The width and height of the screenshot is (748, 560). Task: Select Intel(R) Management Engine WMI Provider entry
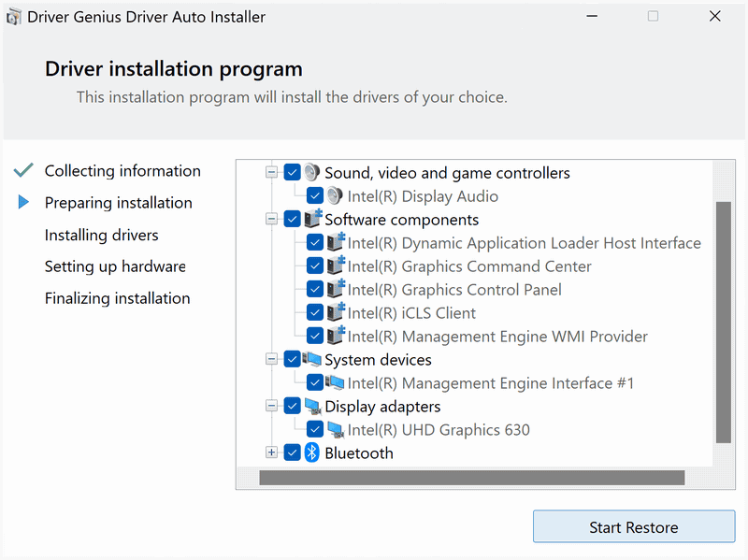tap(497, 337)
